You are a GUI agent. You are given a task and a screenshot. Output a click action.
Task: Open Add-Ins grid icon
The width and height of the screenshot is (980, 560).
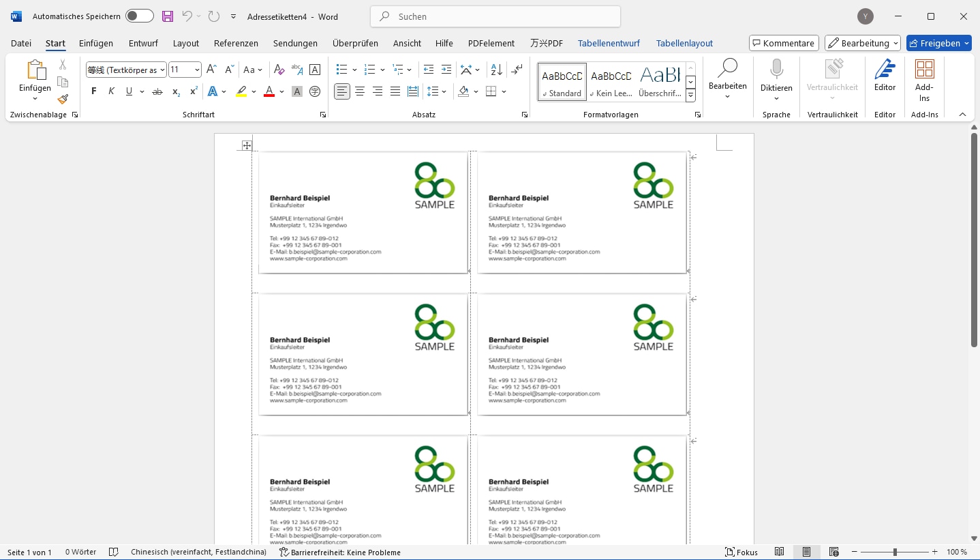tap(925, 69)
